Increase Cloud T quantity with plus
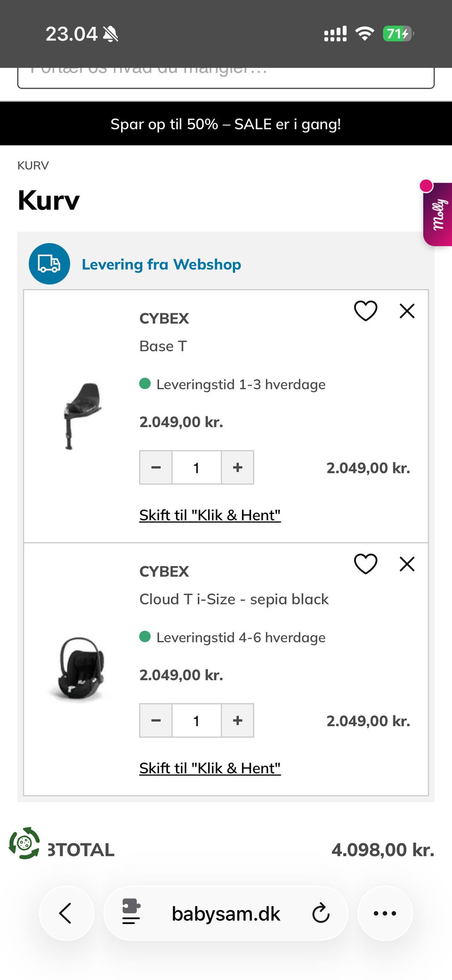Image resolution: width=452 pixels, height=980 pixels. (x=238, y=721)
